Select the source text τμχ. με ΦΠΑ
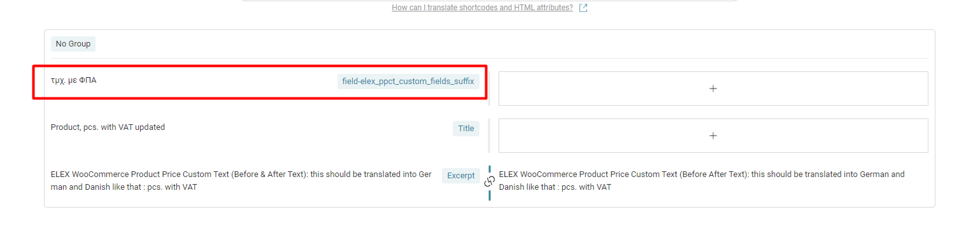This screenshot has height=242, width=980. pyautogui.click(x=73, y=80)
